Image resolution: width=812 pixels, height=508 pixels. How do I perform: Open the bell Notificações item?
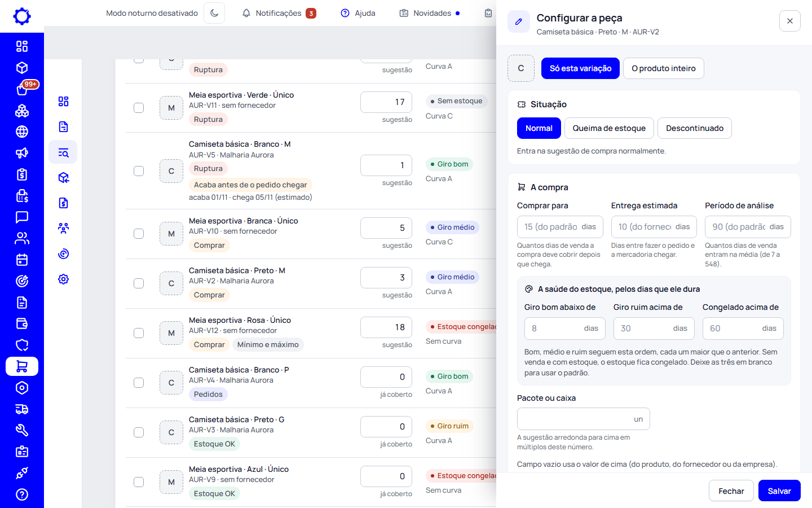point(279,13)
